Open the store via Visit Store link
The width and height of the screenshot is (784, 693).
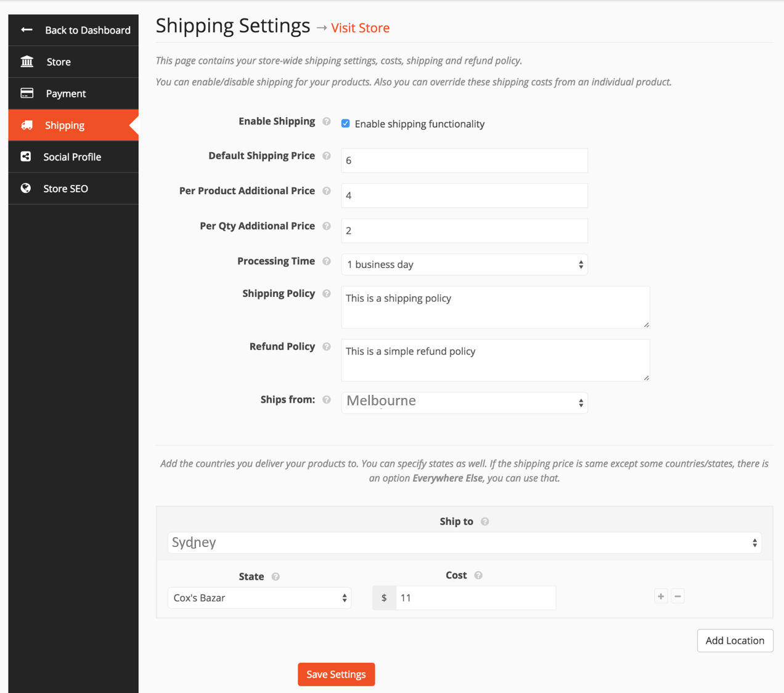360,28
